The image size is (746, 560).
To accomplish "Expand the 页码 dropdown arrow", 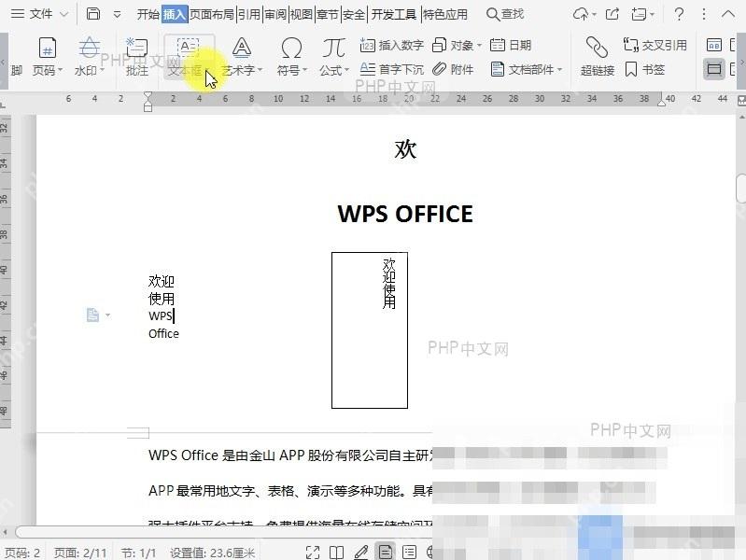I will tap(61, 70).
